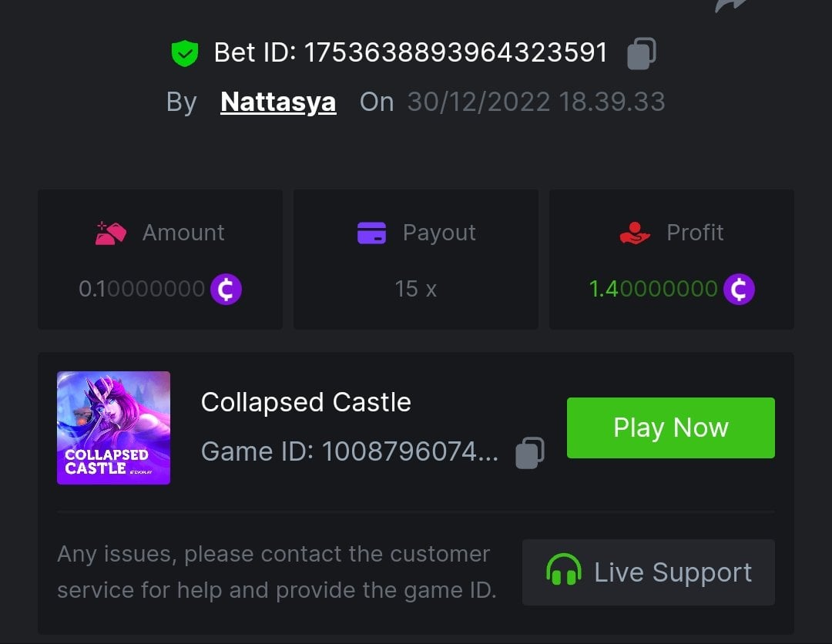Click the red Profit hand icon

(635, 232)
